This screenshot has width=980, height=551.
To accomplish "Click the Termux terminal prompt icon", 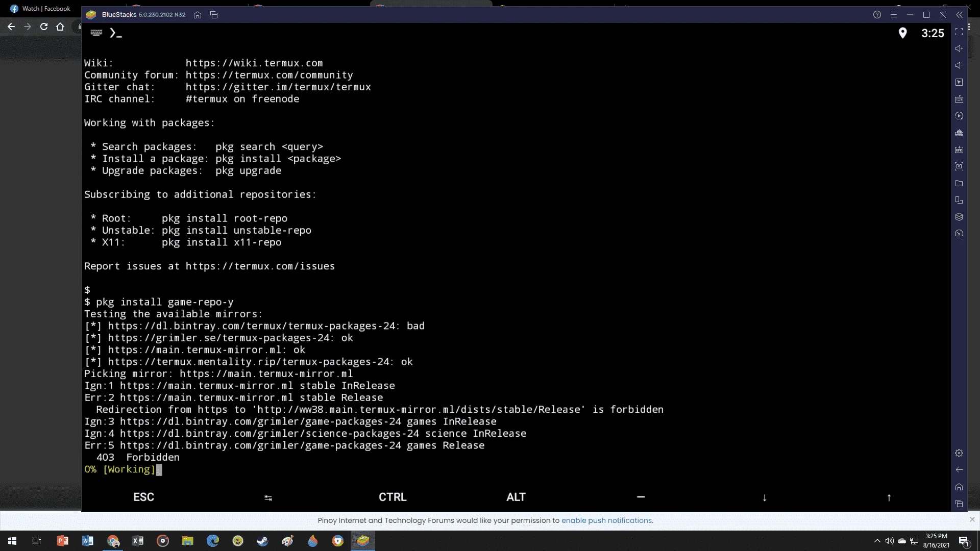I will (116, 33).
